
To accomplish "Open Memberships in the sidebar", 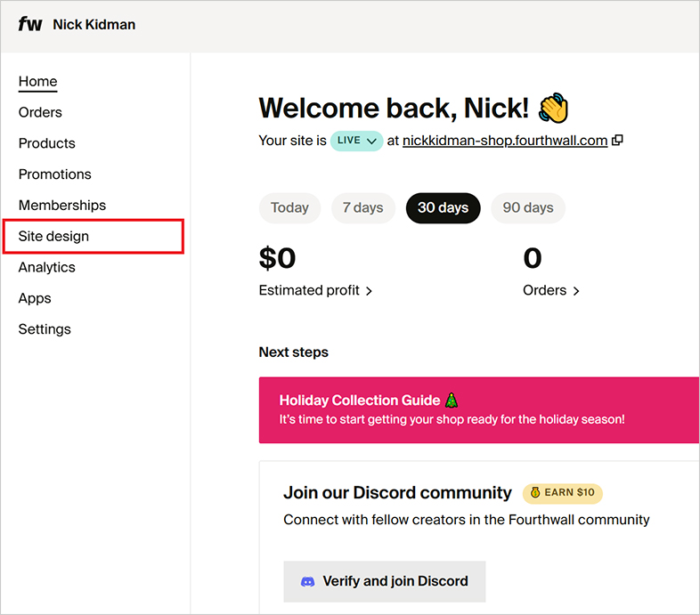I will [x=62, y=206].
